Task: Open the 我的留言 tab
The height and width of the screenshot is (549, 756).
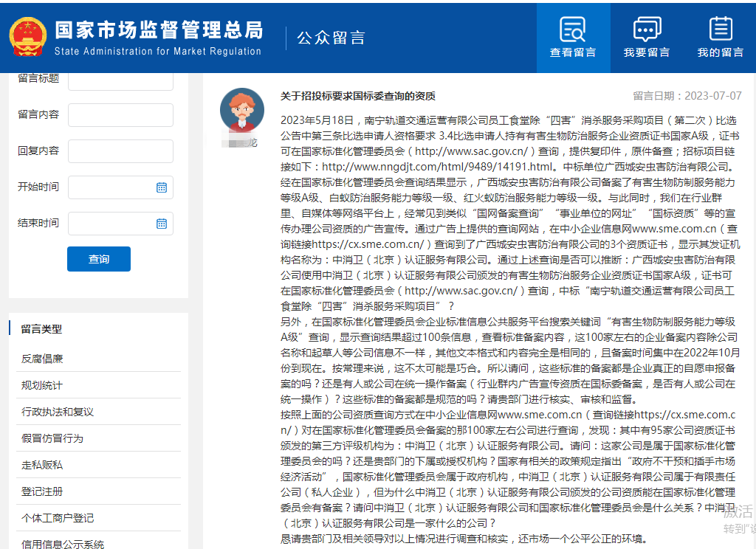Action: [x=721, y=38]
